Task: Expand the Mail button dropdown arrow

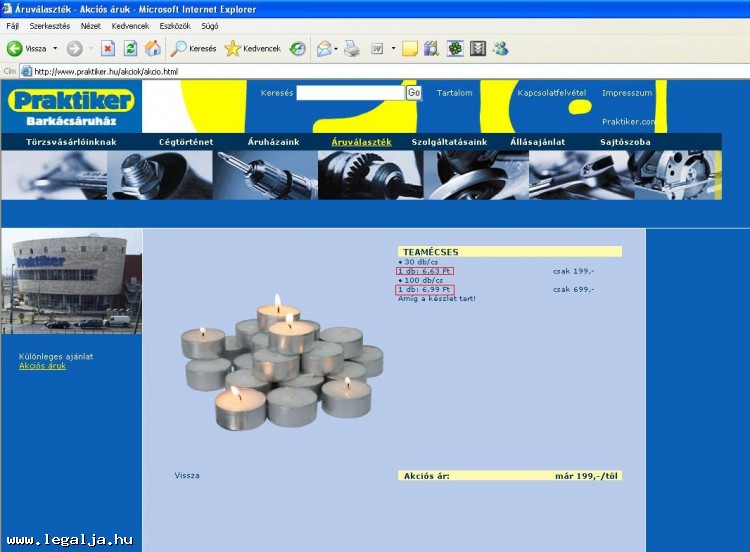Action: [337, 48]
